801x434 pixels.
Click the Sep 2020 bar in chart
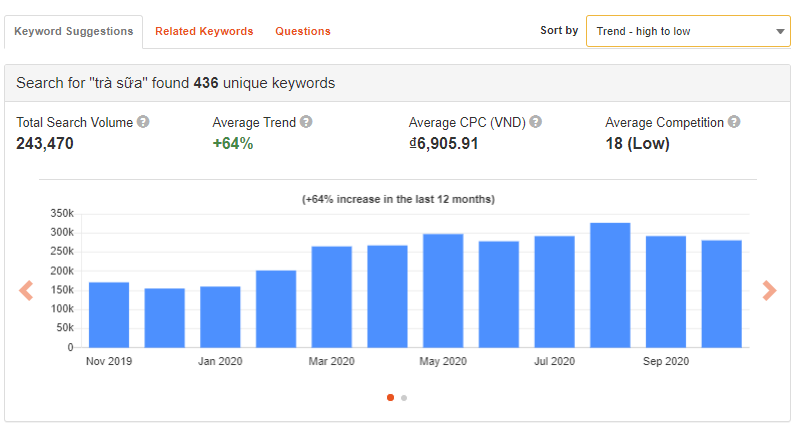click(666, 292)
